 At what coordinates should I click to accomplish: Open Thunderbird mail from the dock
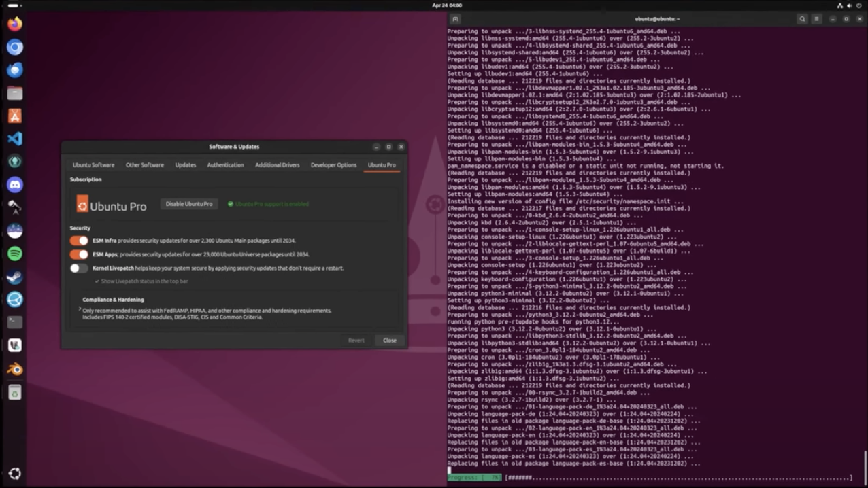pyautogui.click(x=15, y=70)
